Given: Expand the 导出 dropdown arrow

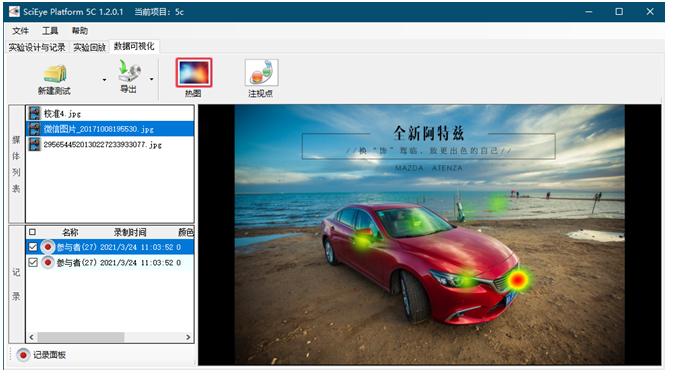Looking at the screenshot, I should tap(152, 79).
